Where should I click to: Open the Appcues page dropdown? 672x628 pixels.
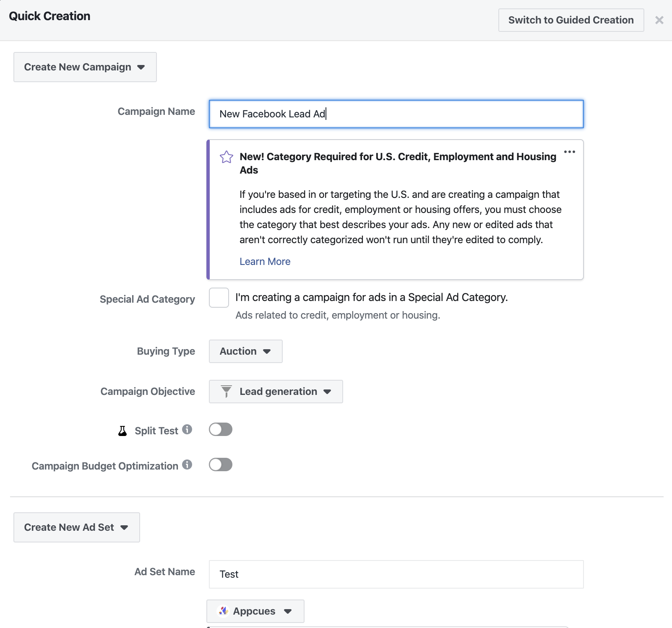pos(255,611)
